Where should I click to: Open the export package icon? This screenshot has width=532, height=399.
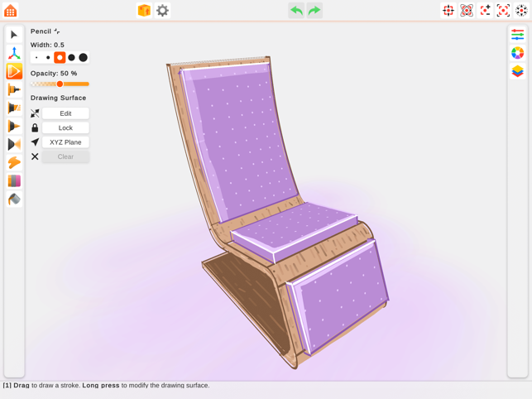coord(144,11)
